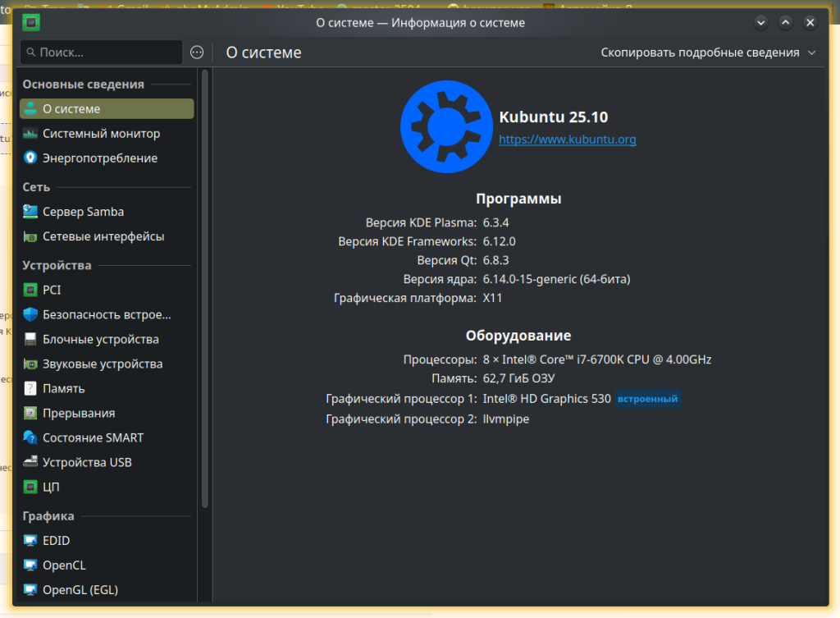The height and width of the screenshot is (618, 840).
Task: Click the 'встроенный' GPU badge
Action: [x=648, y=399]
